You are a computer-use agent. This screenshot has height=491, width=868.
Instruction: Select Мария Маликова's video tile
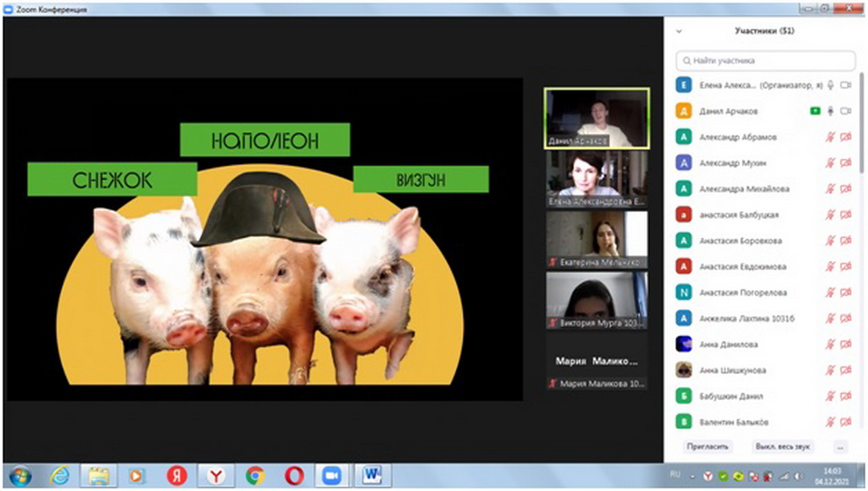click(597, 361)
